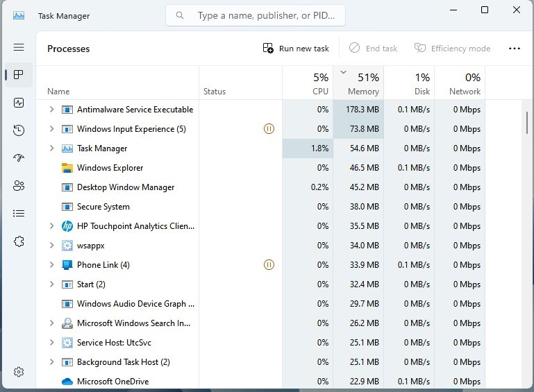Sort by the Name column header
534x392 pixels.
[117, 83]
